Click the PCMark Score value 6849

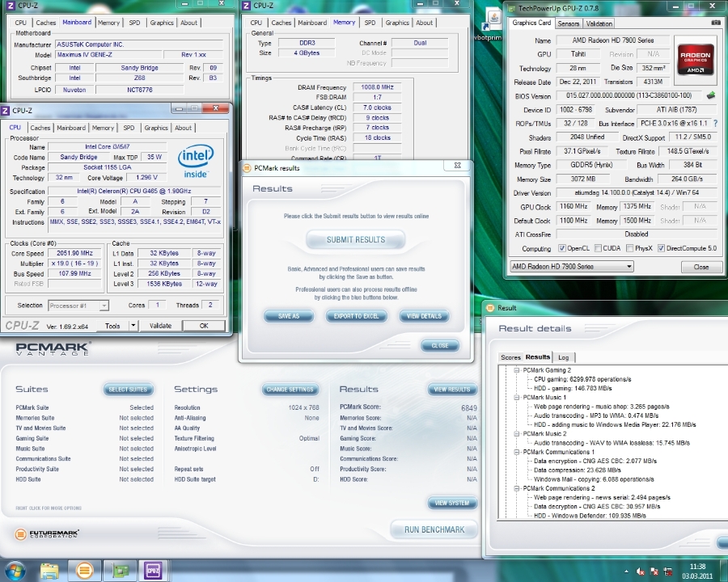tap(469, 408)
